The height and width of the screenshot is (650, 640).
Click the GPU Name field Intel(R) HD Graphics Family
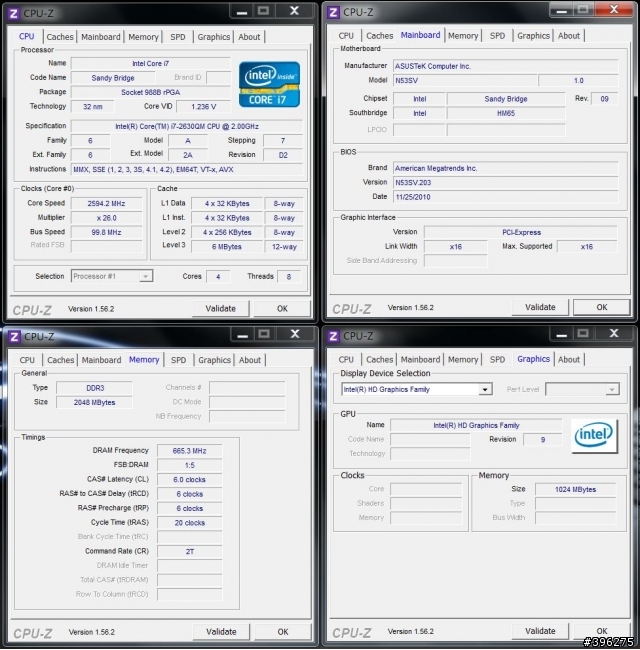click(x=476, y=425)
